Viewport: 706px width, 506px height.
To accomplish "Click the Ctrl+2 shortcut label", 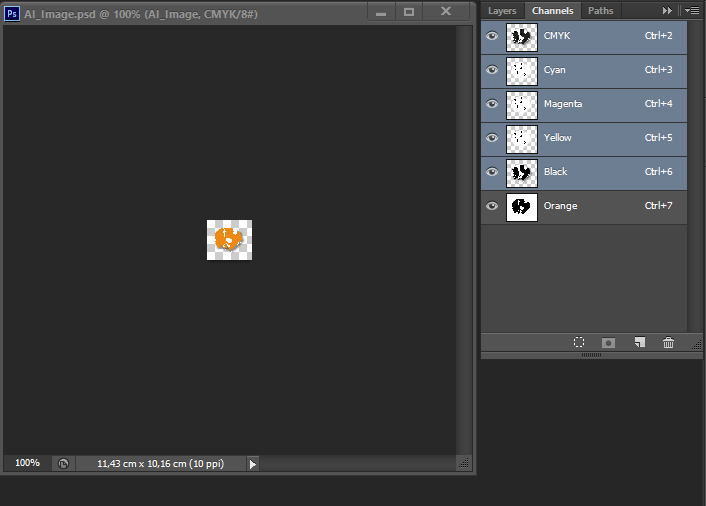I will pos(658,36).
